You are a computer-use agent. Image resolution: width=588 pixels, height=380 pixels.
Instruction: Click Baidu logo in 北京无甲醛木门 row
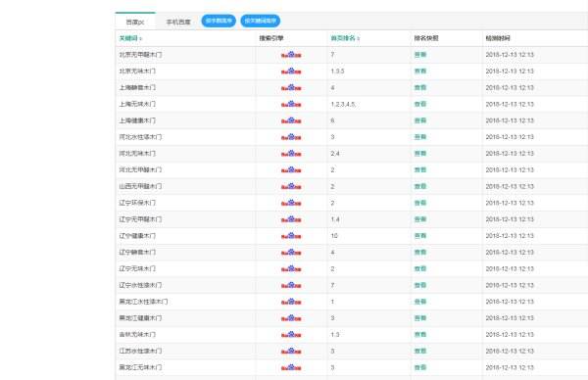tap(291, 55)
